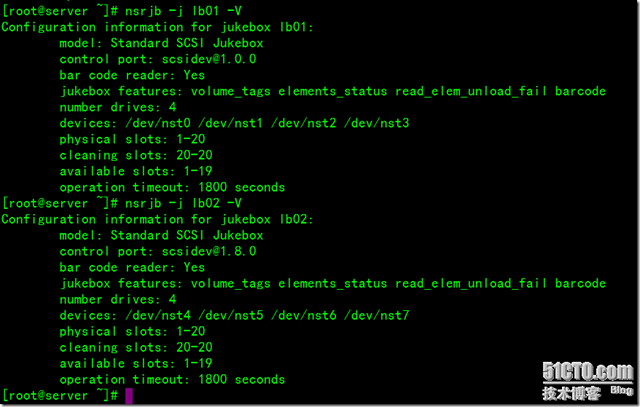Click control port 'scsidev@1.8.0' text
This screenshot has height=407, width=640.
click(x=209, y=251)
